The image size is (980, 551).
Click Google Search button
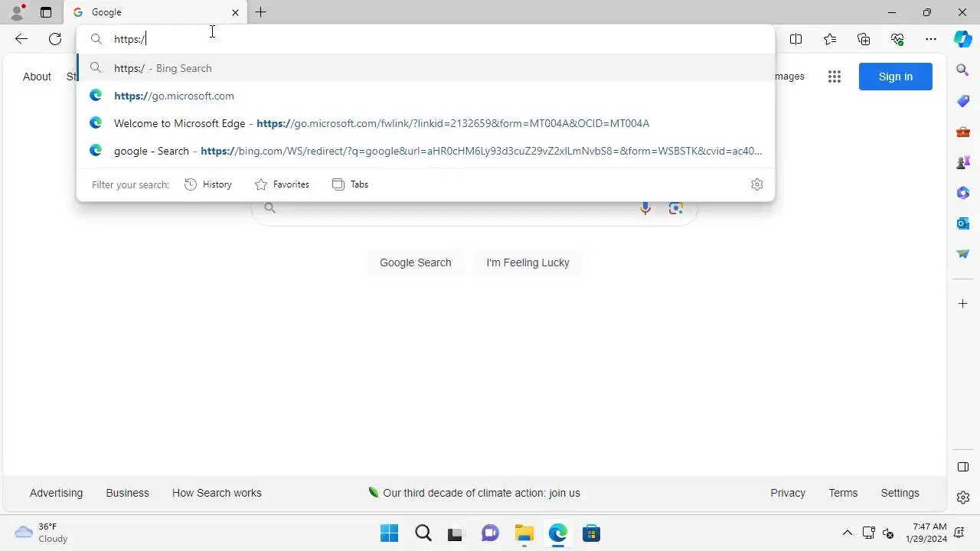pyautogui.click(x=416, y=262)
